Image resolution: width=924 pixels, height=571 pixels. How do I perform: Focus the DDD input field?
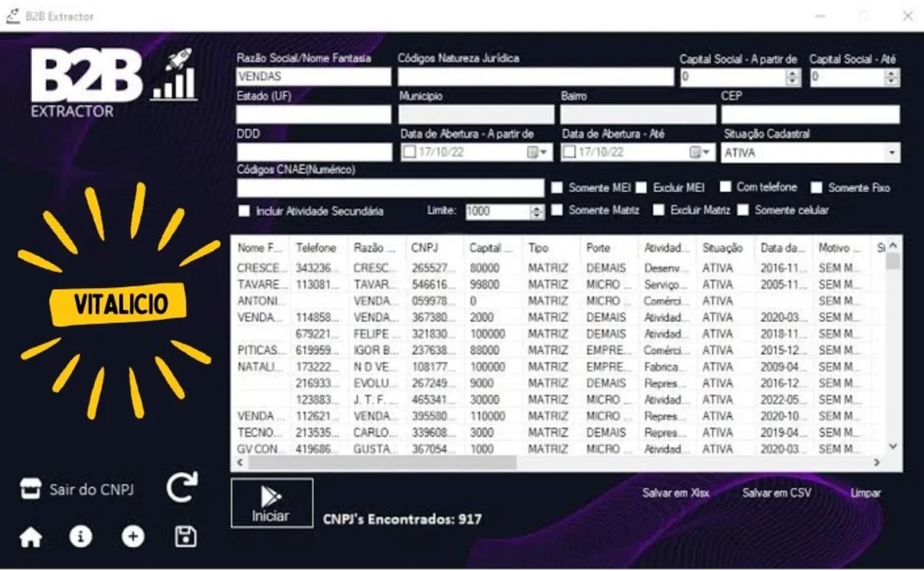point(314,152)
